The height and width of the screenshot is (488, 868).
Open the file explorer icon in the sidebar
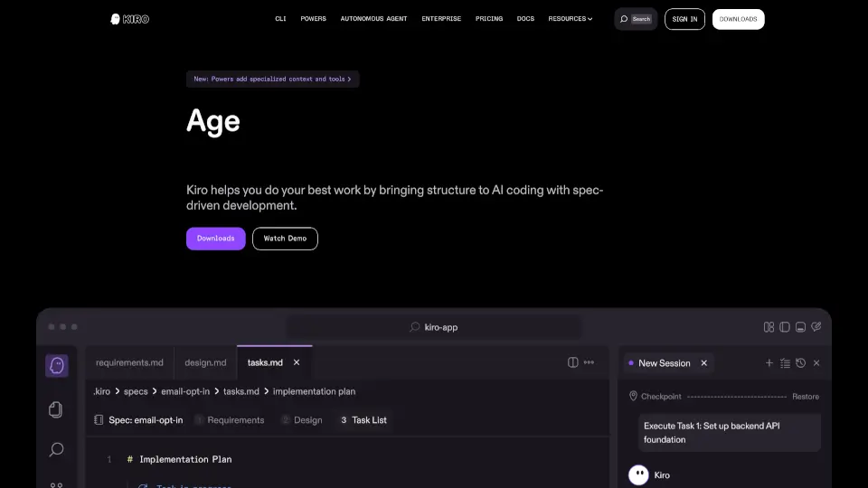click(56, 408)
